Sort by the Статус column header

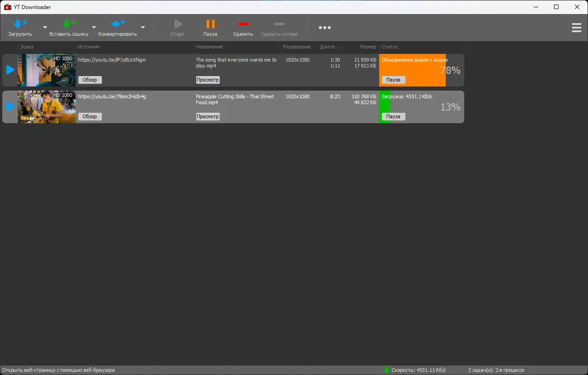coord(390,47)
